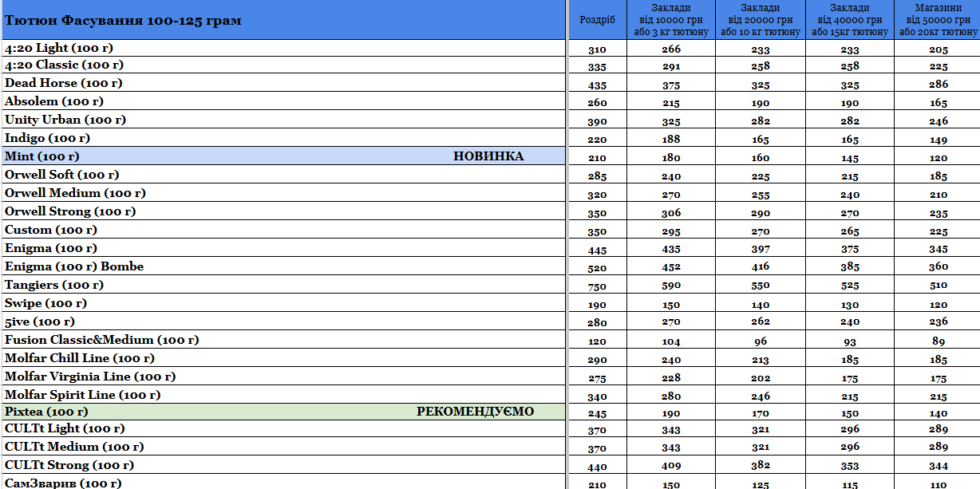Click price 145 in Mint row
The height and width of the screenshot is (489, 980).
(x=850, y=158)
